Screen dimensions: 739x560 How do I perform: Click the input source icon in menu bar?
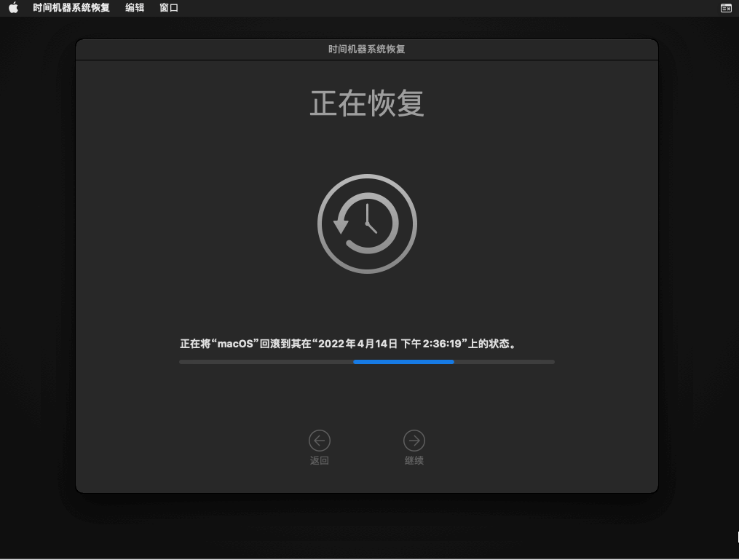pyautogui.click(x=726, y=8)
